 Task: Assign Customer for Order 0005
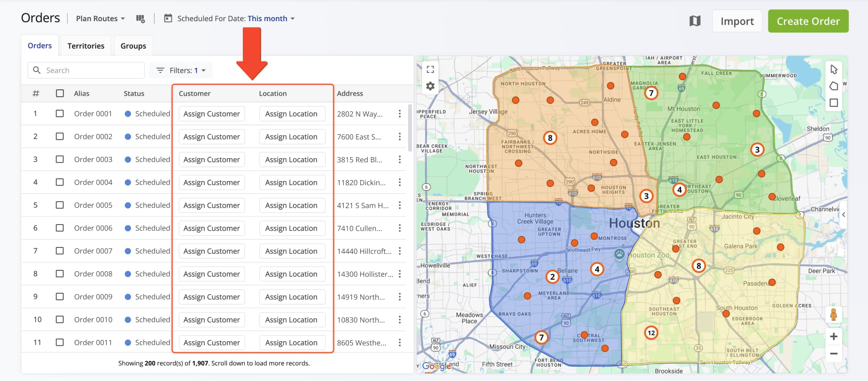click(211, 205)
